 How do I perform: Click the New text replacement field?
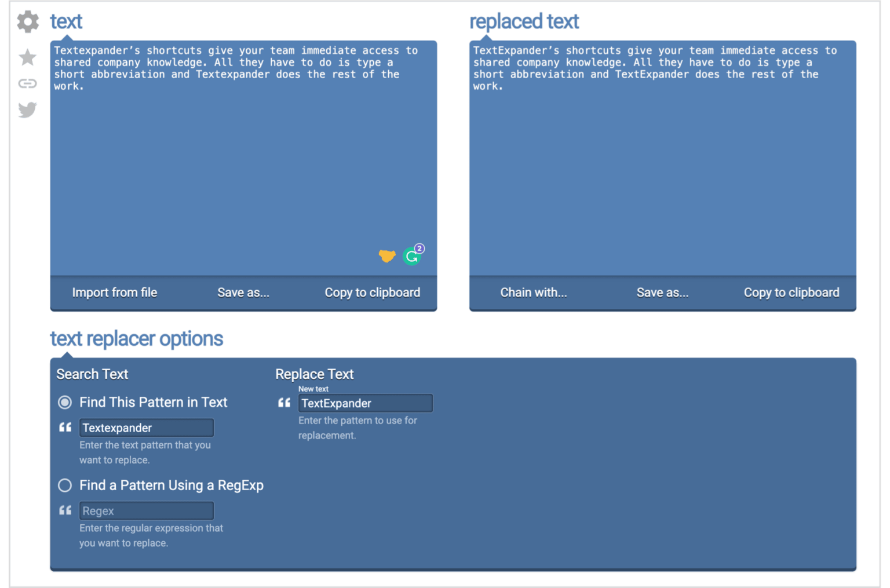[365, 403]
